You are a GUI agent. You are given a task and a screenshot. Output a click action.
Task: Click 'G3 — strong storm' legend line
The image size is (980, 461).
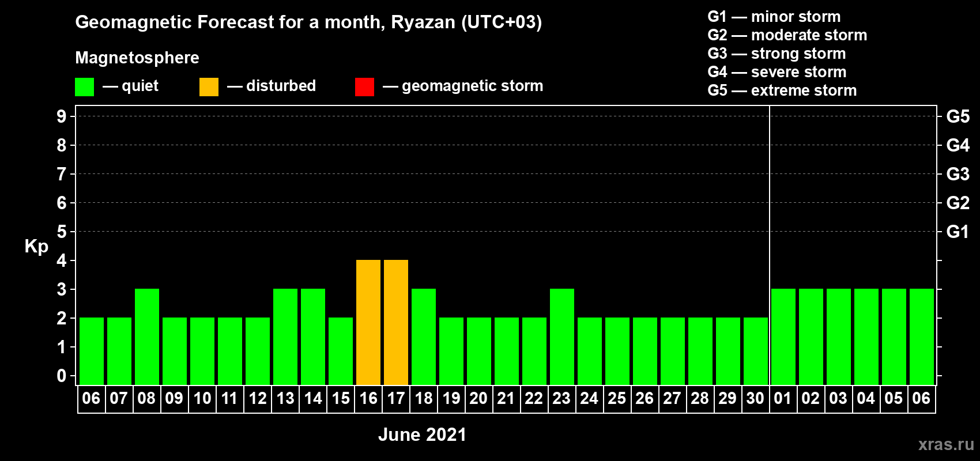tap(777, 54)
